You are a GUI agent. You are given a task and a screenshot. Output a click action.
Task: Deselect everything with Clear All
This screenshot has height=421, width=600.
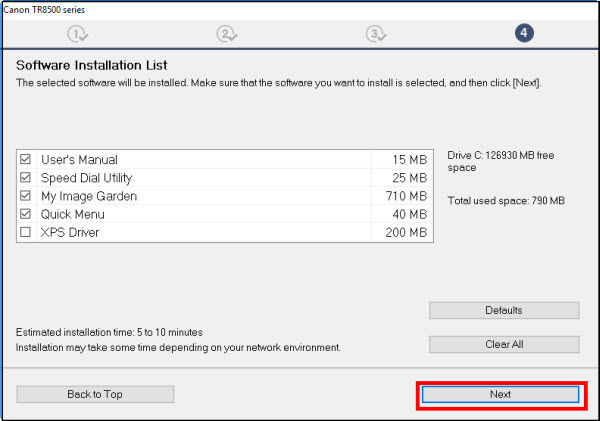pyautogui.click(x=504, y=344)
